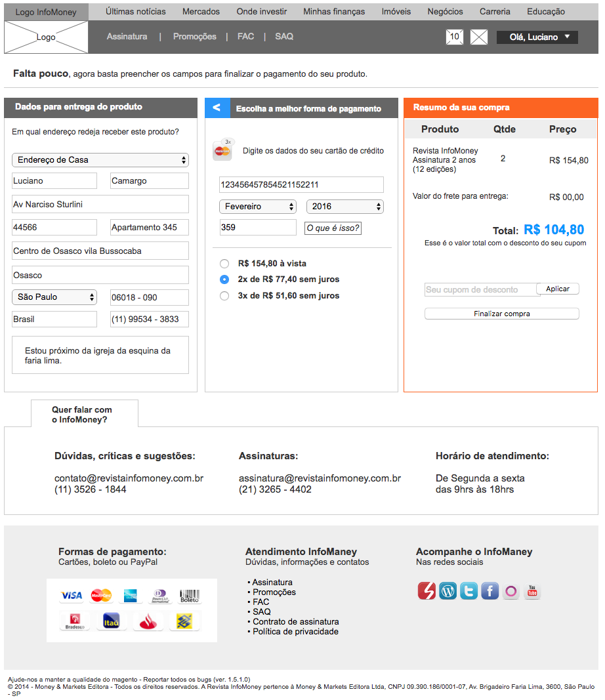
Task: Click the city field Osasco
Action: (x=100, y=275)
